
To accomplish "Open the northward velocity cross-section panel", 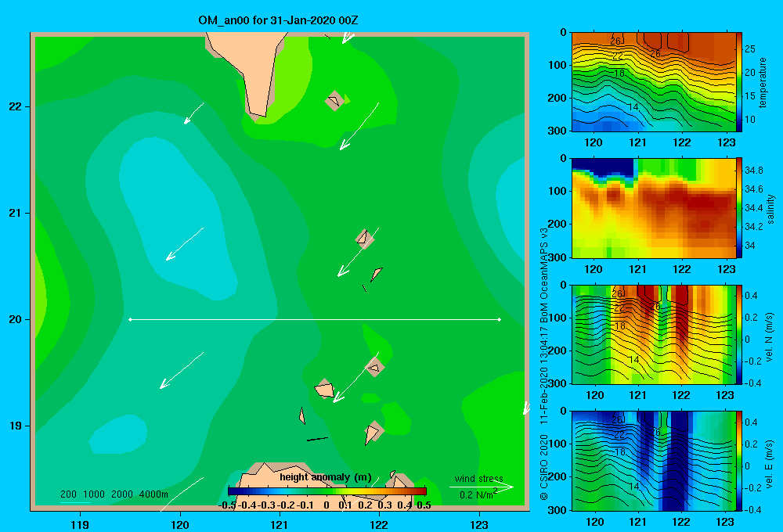I will [x=654, y=334].
